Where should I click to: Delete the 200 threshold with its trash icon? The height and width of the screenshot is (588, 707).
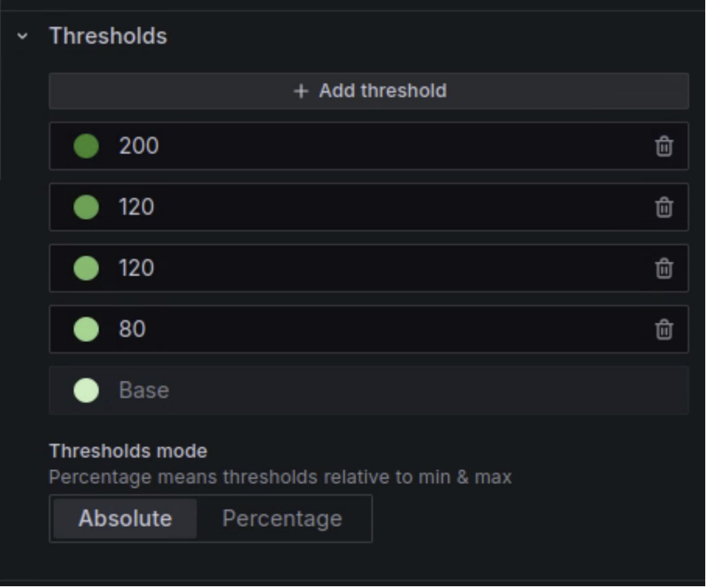664,146
